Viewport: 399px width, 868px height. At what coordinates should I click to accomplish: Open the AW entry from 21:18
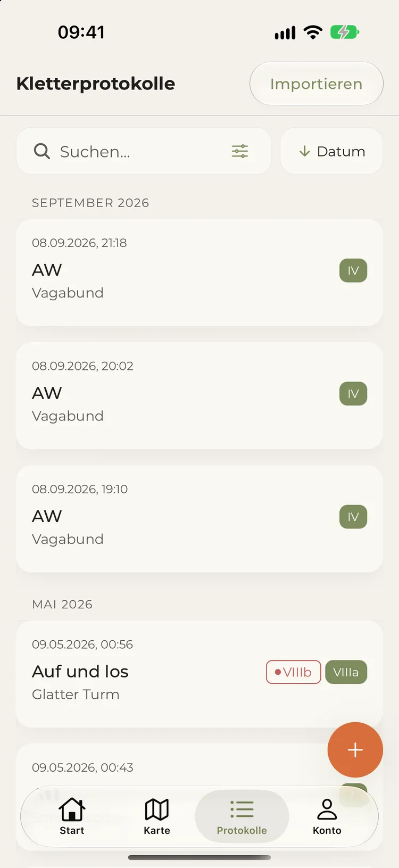[199, 272]
